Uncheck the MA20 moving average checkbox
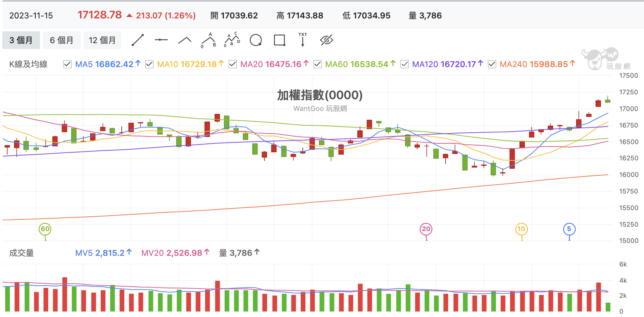This screenshot has height=317, width=644. 233,64
